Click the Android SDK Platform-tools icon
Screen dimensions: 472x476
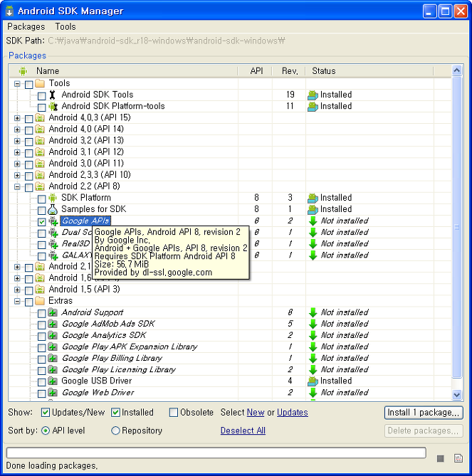pos(53,106)
